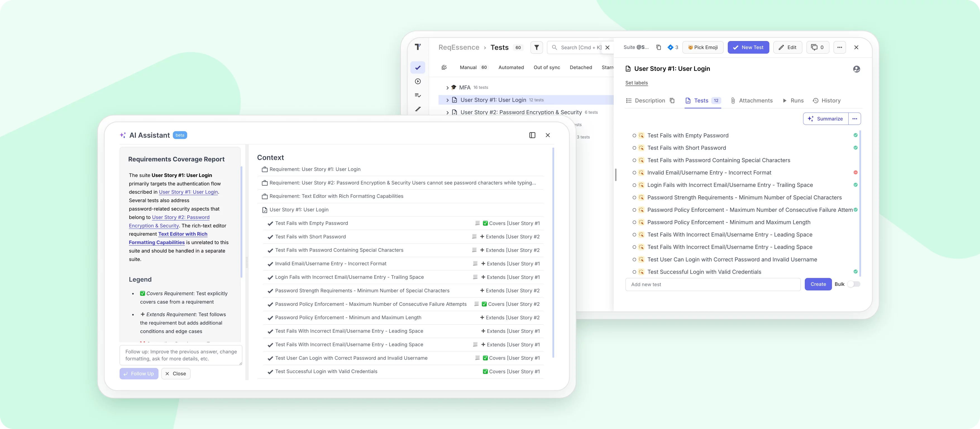
Task: Click the suite file icon of User Story #2
Action: (x=454, y=112)
